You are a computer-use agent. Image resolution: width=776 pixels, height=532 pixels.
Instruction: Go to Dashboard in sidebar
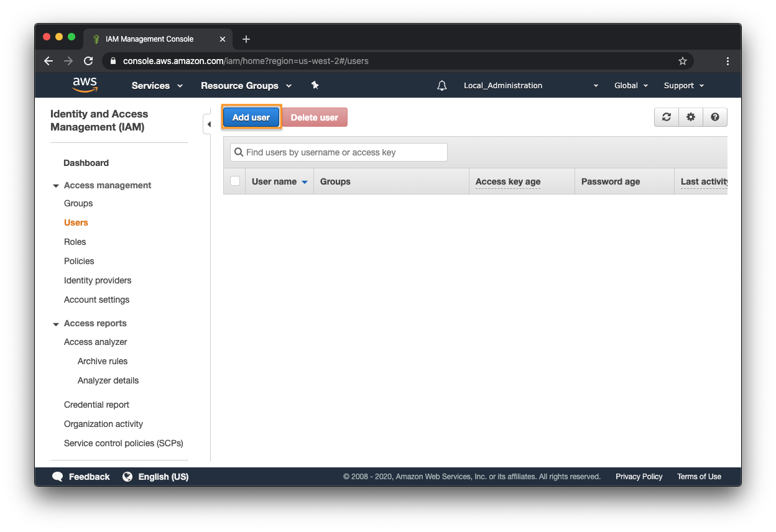pos(86,163)
